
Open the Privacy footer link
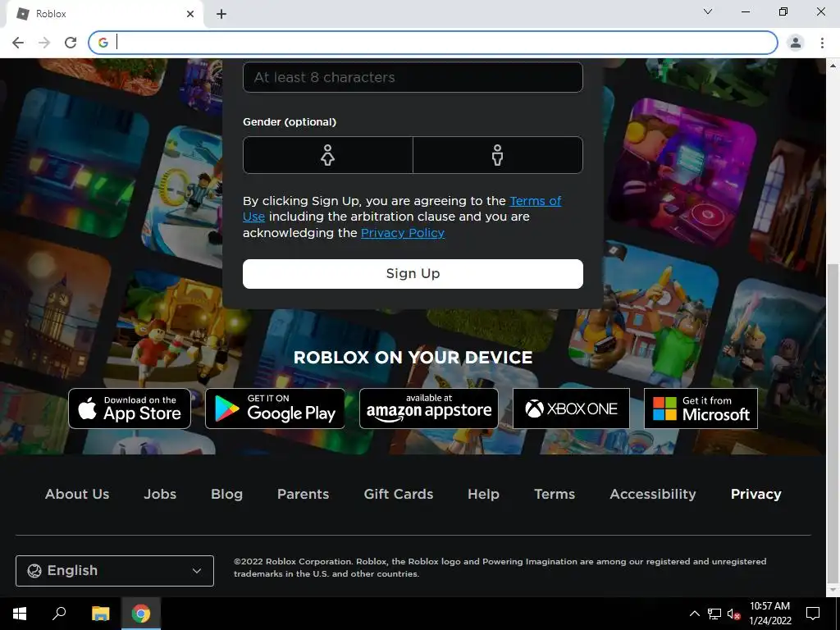(756, 494)
